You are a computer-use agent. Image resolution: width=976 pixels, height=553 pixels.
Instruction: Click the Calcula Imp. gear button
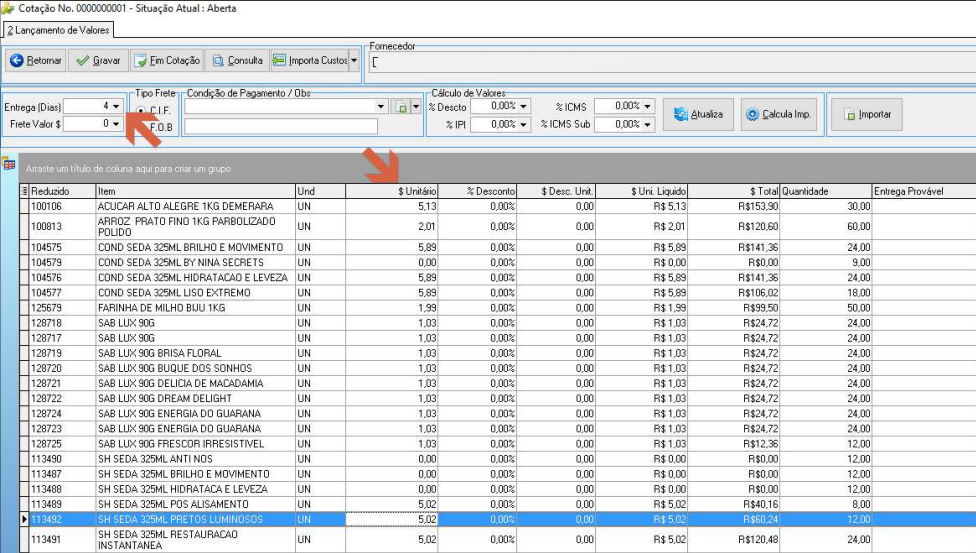[779, 115]
